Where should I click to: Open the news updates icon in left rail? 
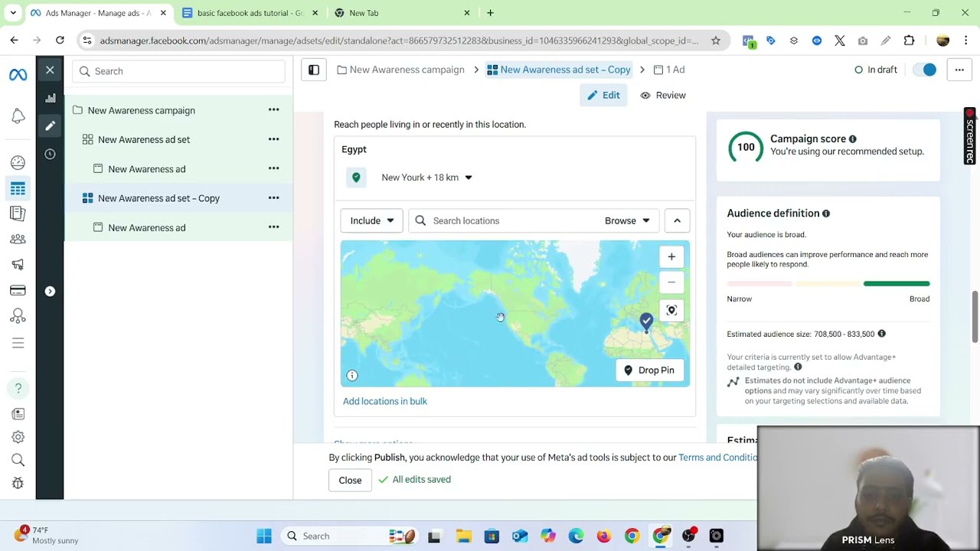coord(18,414)
